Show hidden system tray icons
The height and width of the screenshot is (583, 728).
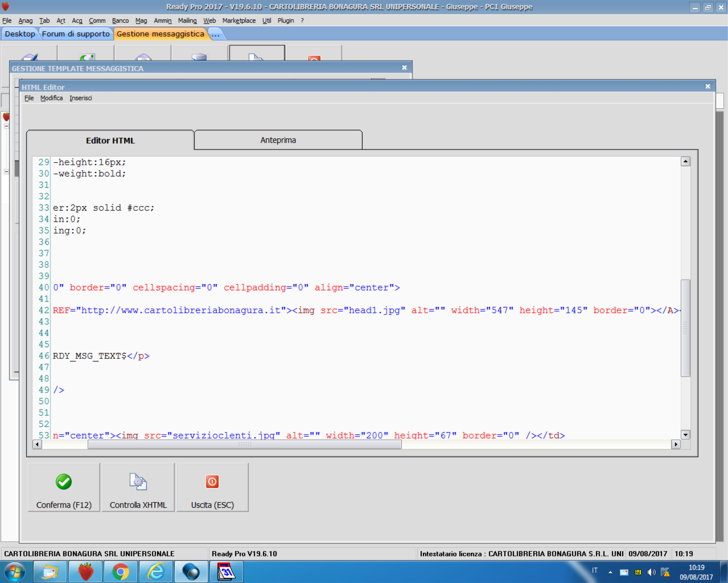point(610,572)
